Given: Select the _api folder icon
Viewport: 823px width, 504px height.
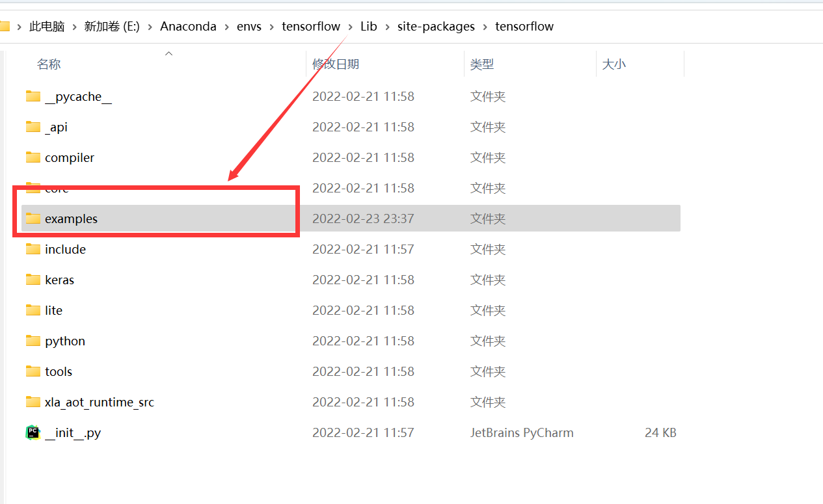Looking at the screenshot, I should (33, 127).
